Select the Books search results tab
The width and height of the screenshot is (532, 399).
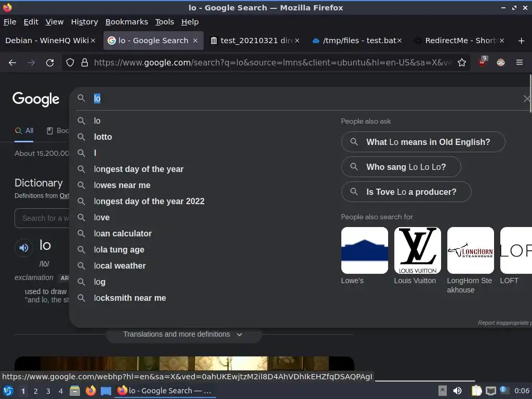click(x=58, y=131)
